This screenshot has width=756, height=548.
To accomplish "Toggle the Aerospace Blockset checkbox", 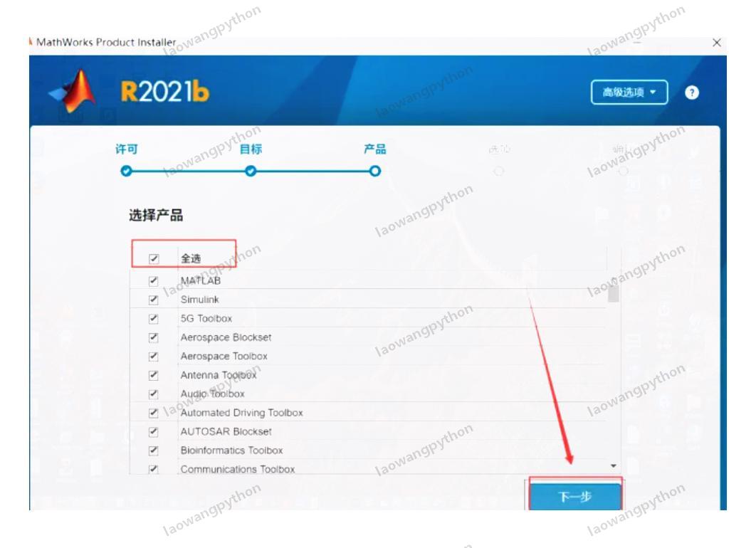I will tap(153, 337).
